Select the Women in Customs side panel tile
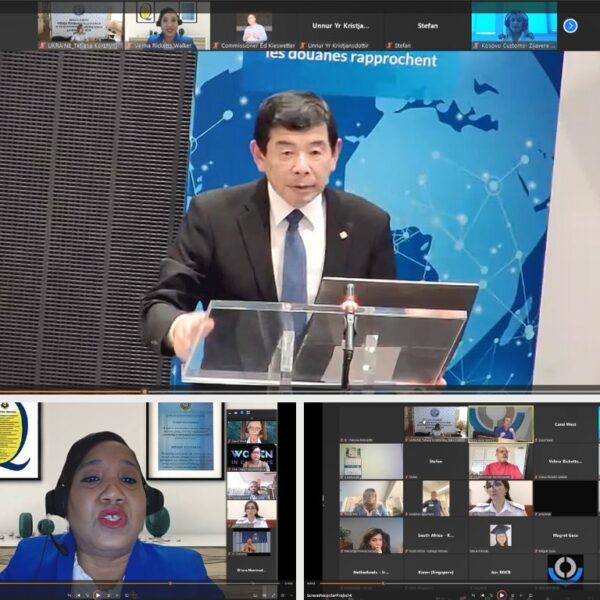Image resolution: width=600 pixels, height=600 pixels. (x=252, y=458)
